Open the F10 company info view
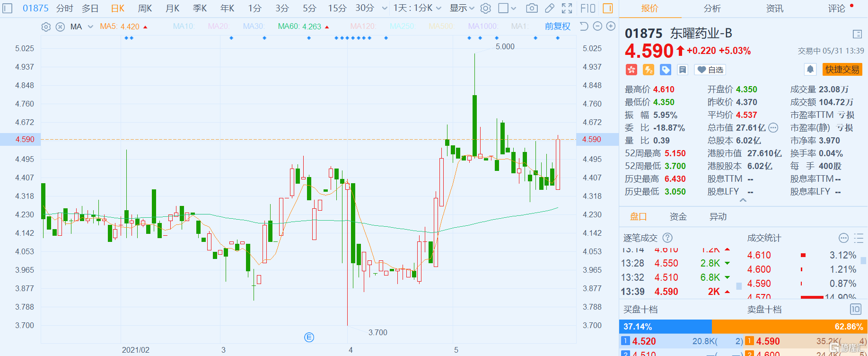The width and height of the screenshot is (868, 356). pyautogui.click(x=587, y=8)
